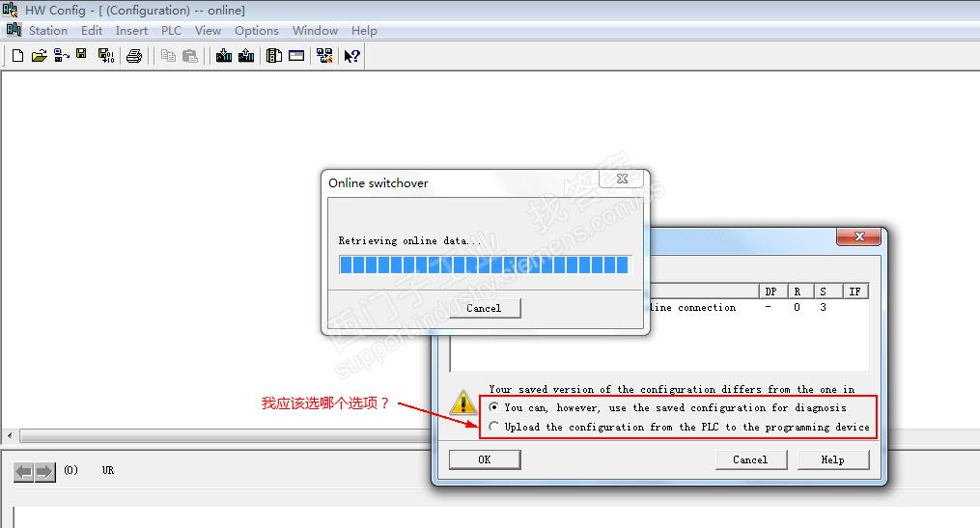Click the Copy toolbar icon
980x528 pixels.
(x=167, y=56)
